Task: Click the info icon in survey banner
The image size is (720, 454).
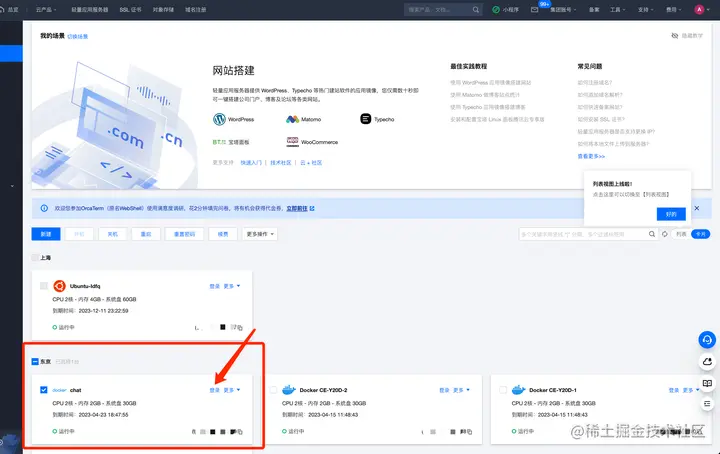Action: pos(44,208)
